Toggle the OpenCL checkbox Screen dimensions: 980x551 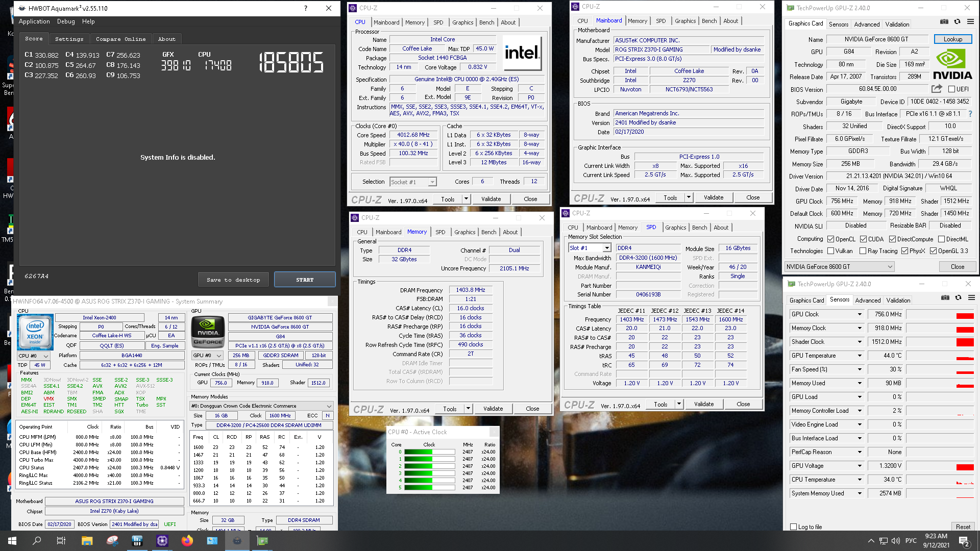click(x=830, y=239)
